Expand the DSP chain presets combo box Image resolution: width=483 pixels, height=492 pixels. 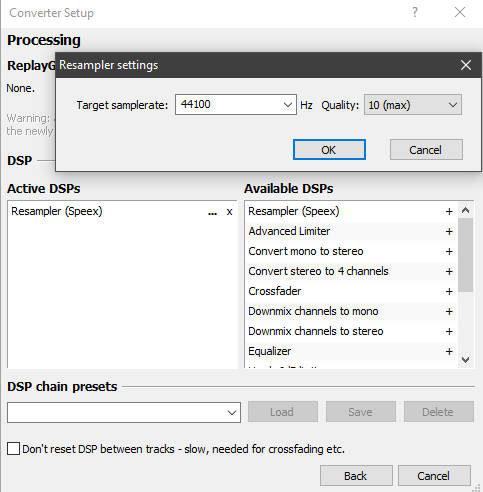tap(124, 412)
